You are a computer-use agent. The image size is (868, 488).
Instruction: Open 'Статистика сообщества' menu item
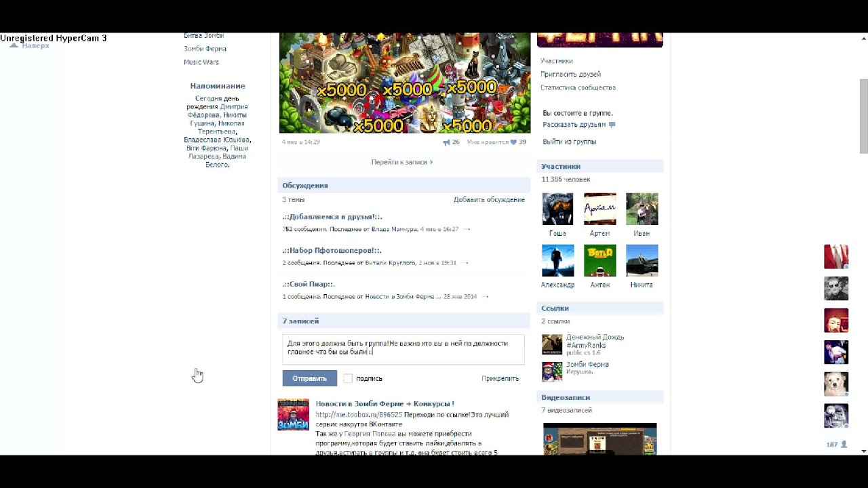pos(578,87)
